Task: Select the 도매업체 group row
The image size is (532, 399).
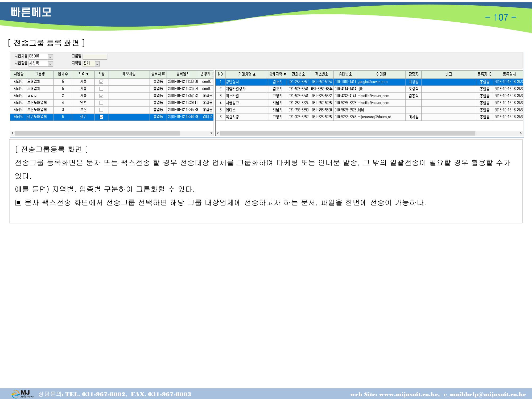Action: 112,82
